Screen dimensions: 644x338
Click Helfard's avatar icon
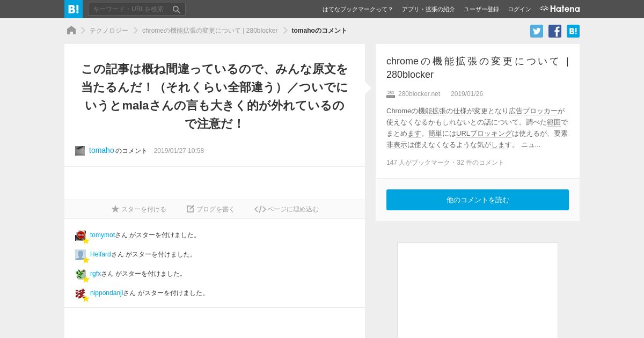80,254
